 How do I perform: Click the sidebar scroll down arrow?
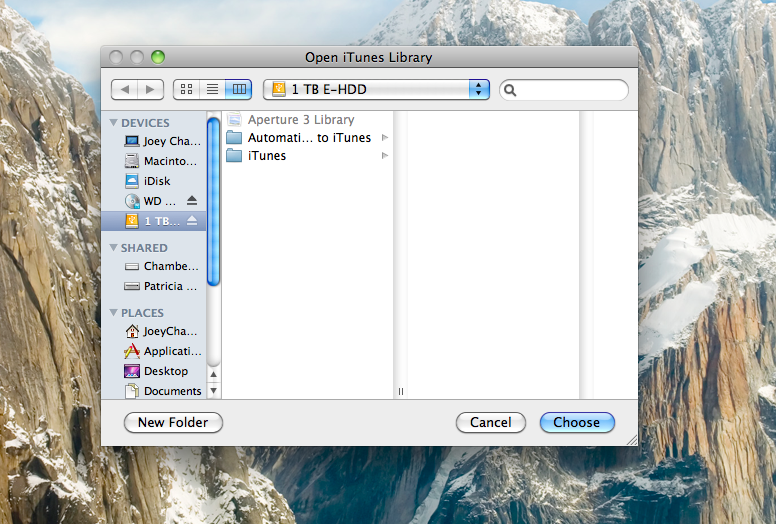(213, 390)
